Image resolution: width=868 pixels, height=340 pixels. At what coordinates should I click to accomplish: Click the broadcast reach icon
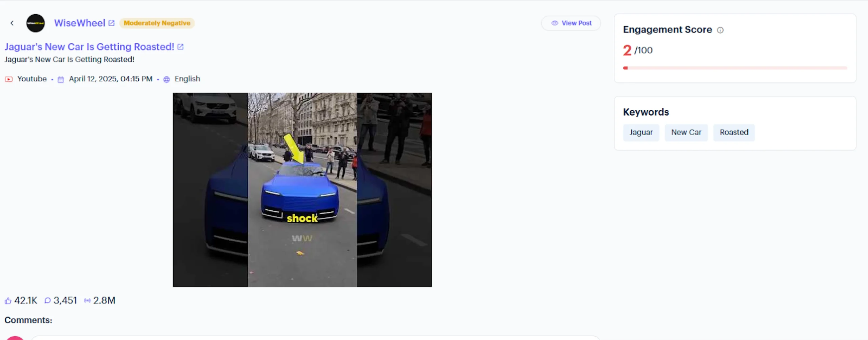pyautogui.click(x=87, y=300)
